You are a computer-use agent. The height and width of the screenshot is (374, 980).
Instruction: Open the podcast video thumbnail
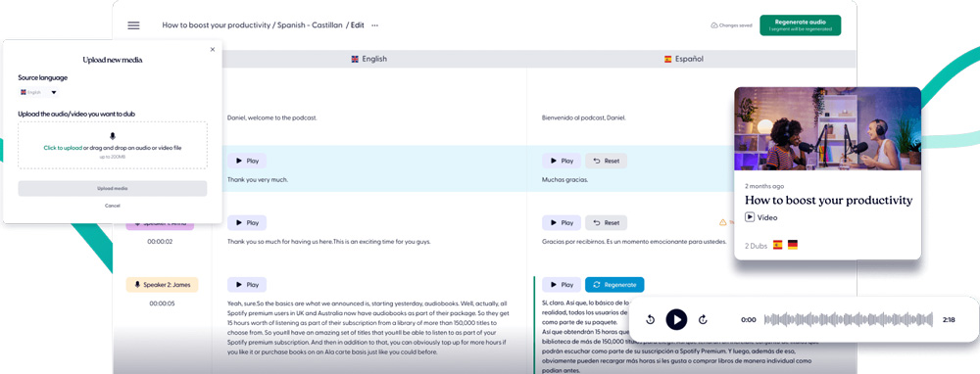(827, 128)
